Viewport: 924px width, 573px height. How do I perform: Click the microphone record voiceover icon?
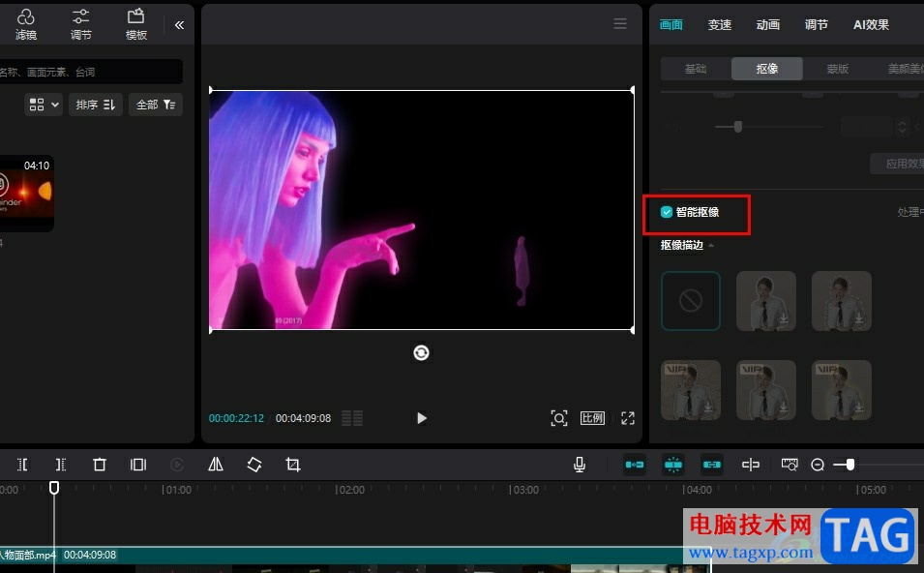580,465
